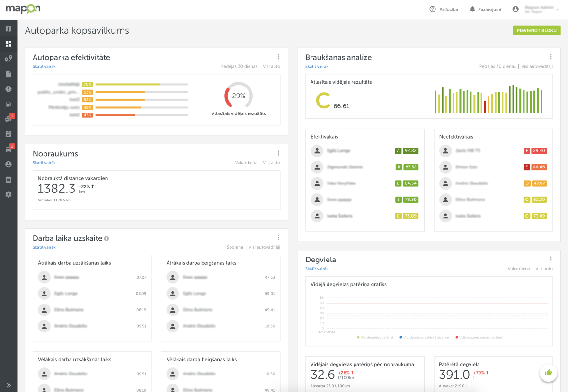The width and height of the screenshot is (568, 392).
Task: Click 'Skatīt vairāk' under Nobraukums
Action: pos(44,163)
